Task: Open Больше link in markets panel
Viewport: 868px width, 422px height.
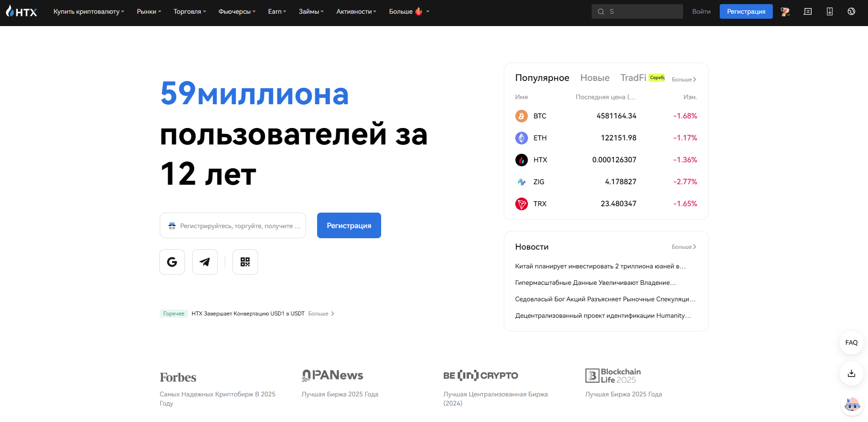Action: 684,80
